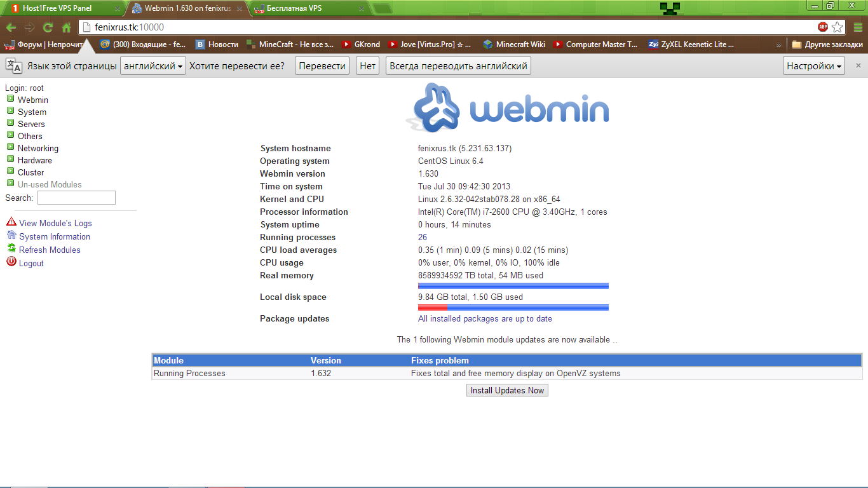This screenshot has height=488, width=868.
Task: Click the translate bar language icon
Action: (x=14, y=65)
